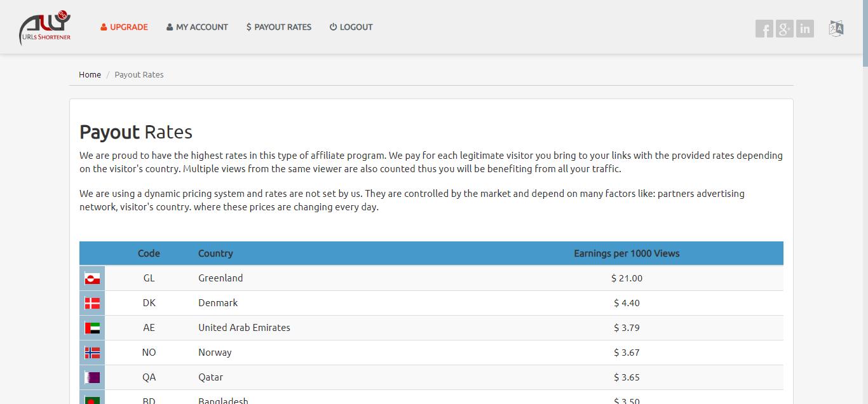Go to Home via breadcrumb
Image resolution: width=868 pixels, height=404 pixels.
pos(90,75)
